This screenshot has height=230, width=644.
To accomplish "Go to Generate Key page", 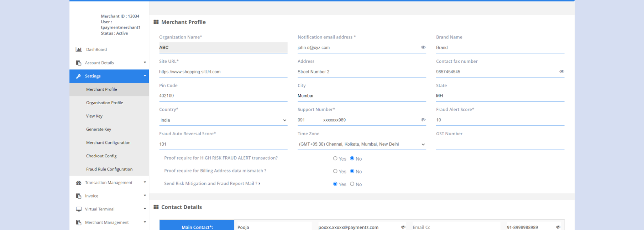I will (98, 130).
